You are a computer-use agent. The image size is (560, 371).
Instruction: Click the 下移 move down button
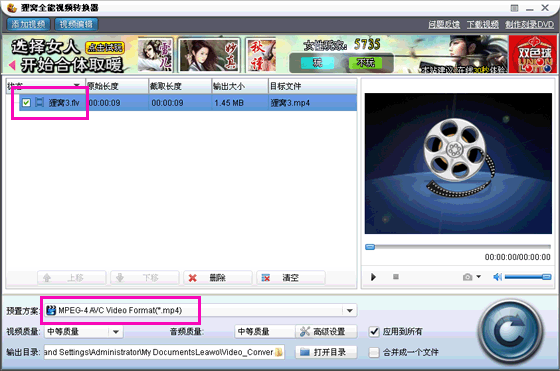coord(145,278)
